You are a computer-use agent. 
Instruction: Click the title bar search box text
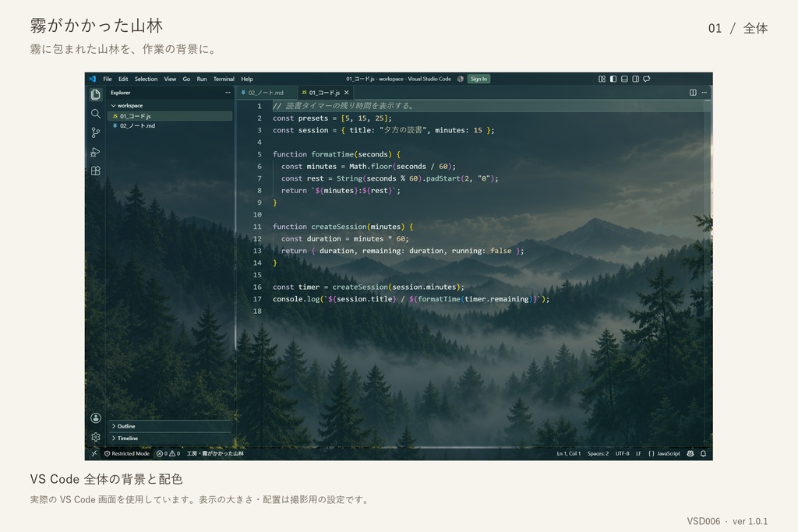398,79
